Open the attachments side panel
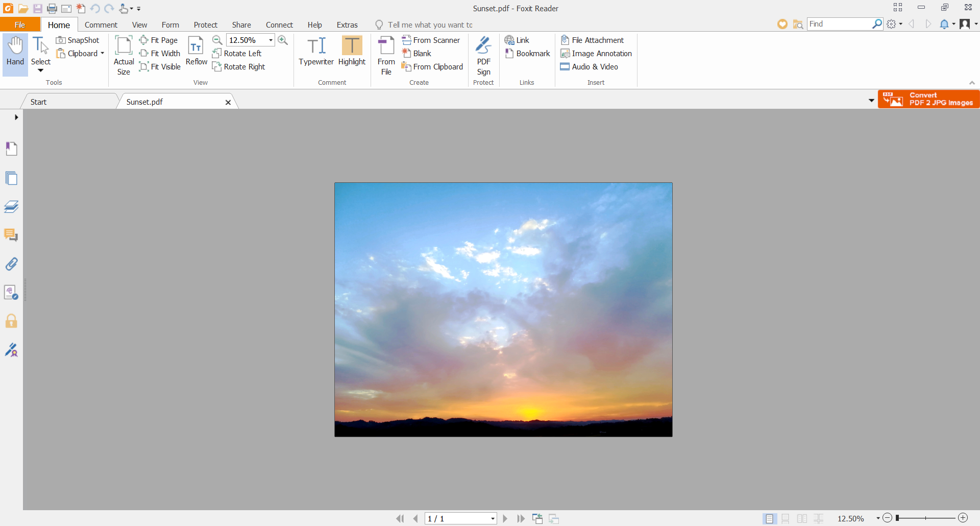 pyautogui.click(x=11, y=264)
